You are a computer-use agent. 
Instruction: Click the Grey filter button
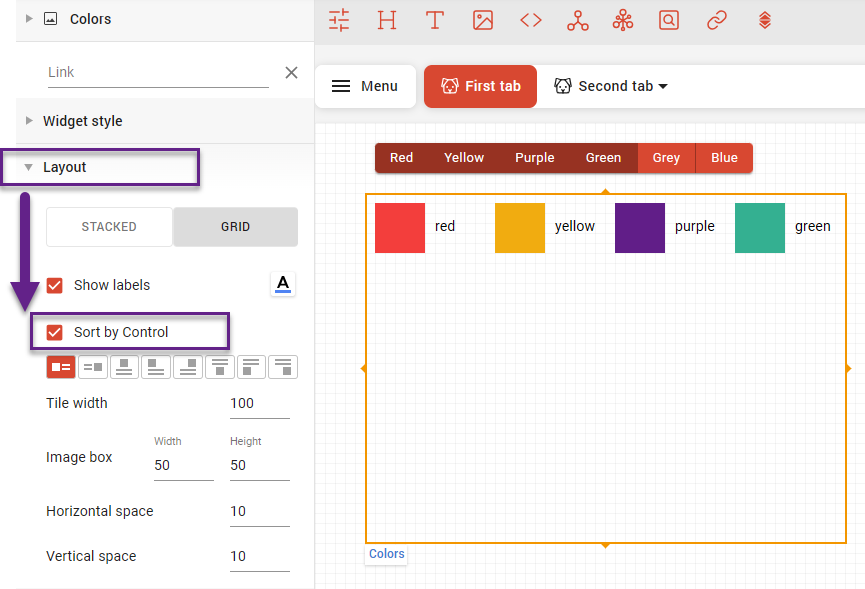tap(666, 158)
